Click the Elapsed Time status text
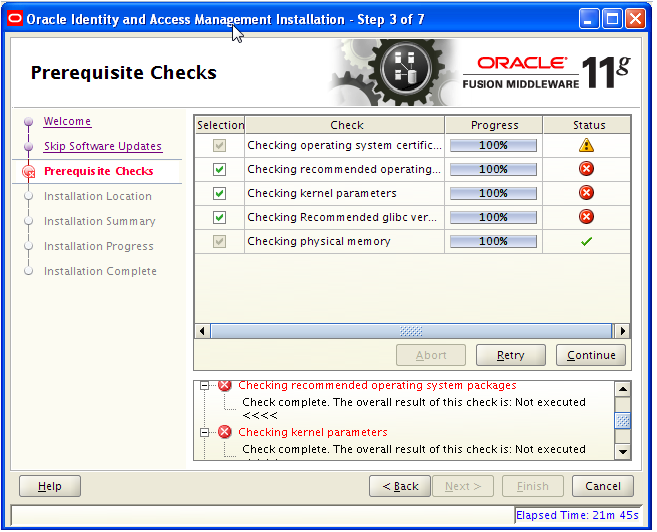This screenshot has width=657, height=532. click(x=577, y=515)
